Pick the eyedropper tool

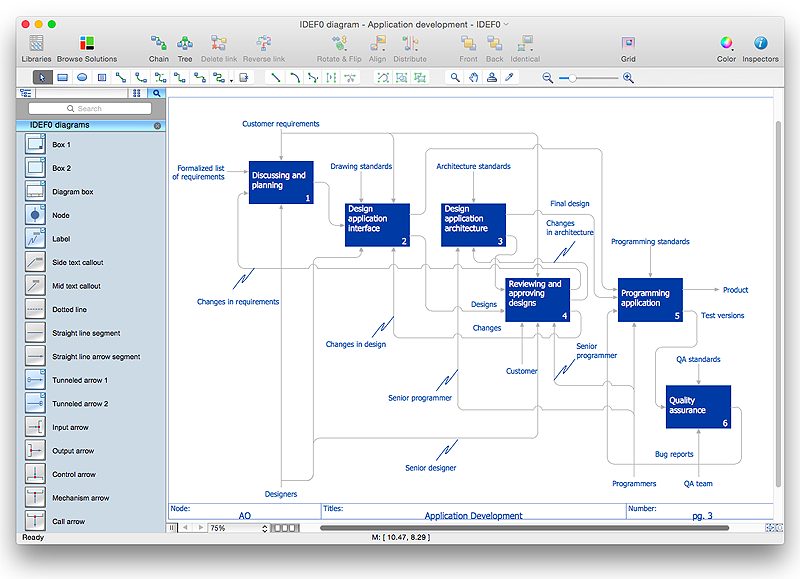510,77
